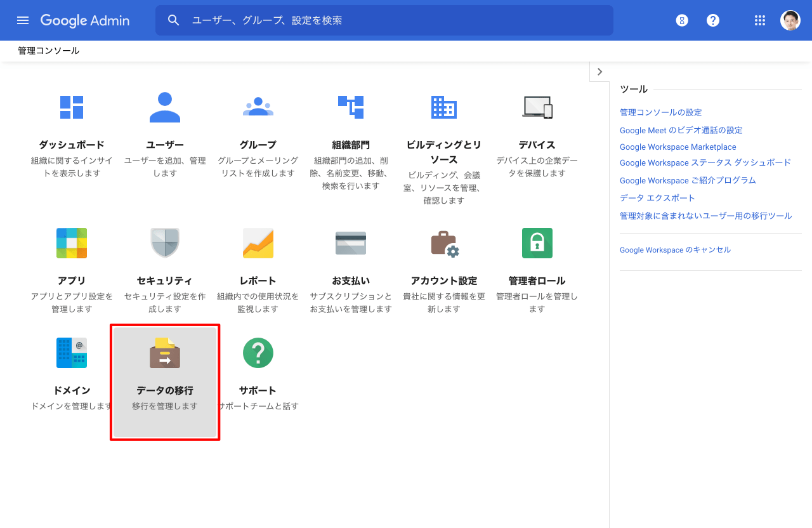Click the Google Admin logo
This screenshot has width=812, height=528.
(x=85, y=20)
